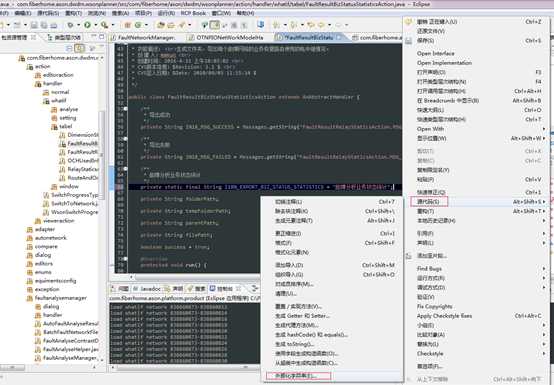Viewport: 554px width, 385px height.
Task: Choose 生成 Getter 和 Setter menu entry
Action: coord(302,316)
